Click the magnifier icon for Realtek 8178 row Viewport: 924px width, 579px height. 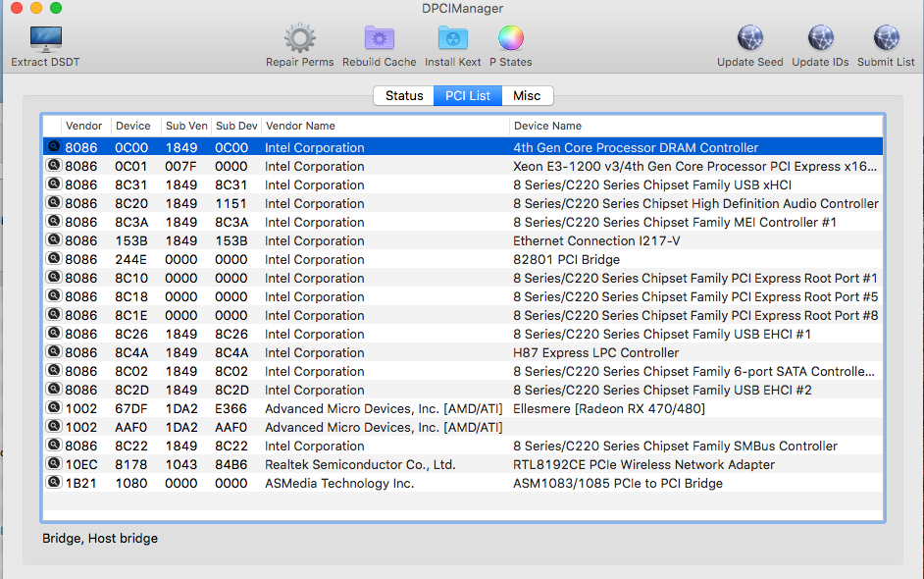point(54,464)
